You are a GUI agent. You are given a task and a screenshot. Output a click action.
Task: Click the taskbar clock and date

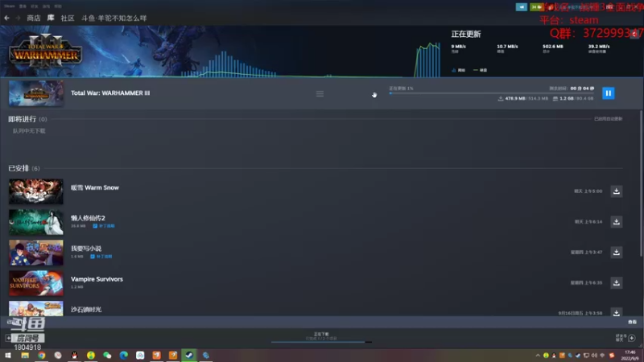point(630,356)
